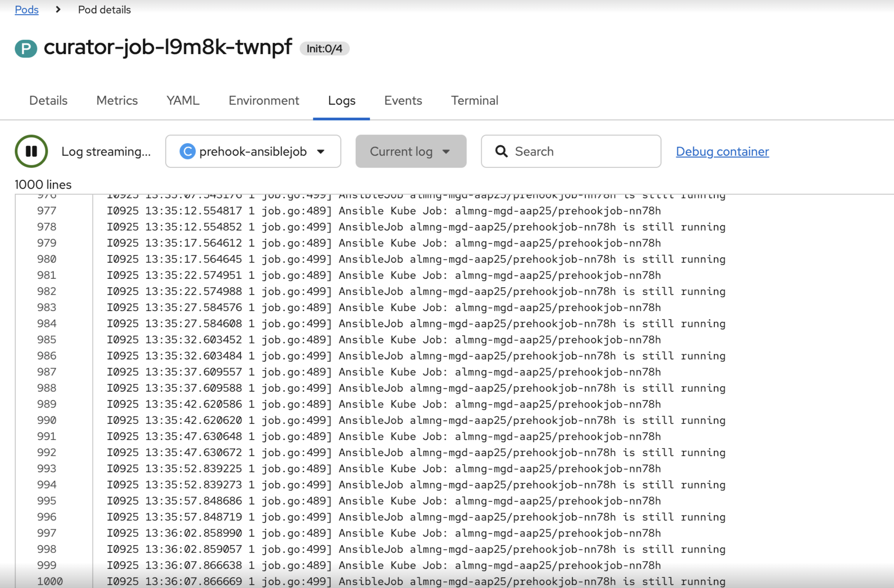Screen dimensions: 894x588
Task: Open the prehook-ansiblejob container dropdown
Action: (x=253, y=151)
